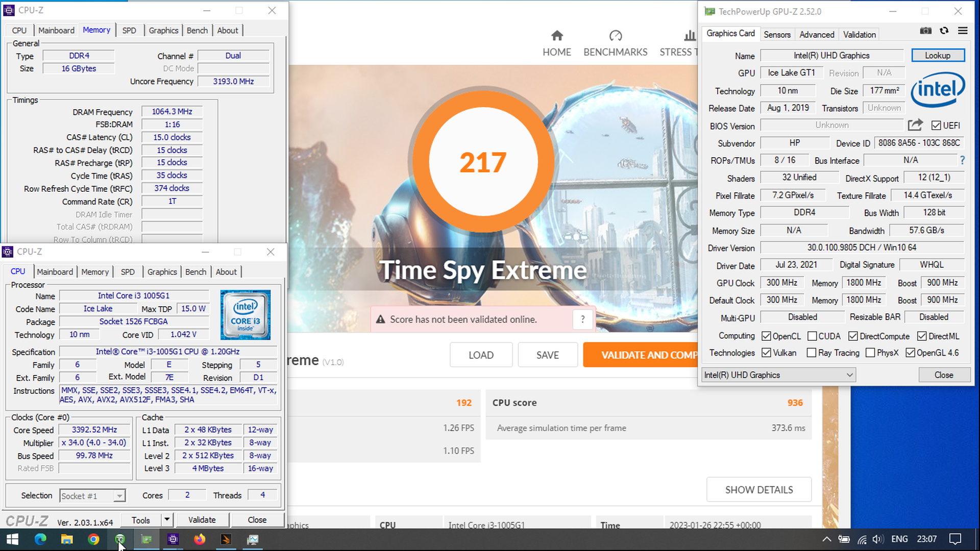Open the system monitor taskbar icon
This screenshot has width=980, height=551.
coord(253,539)
